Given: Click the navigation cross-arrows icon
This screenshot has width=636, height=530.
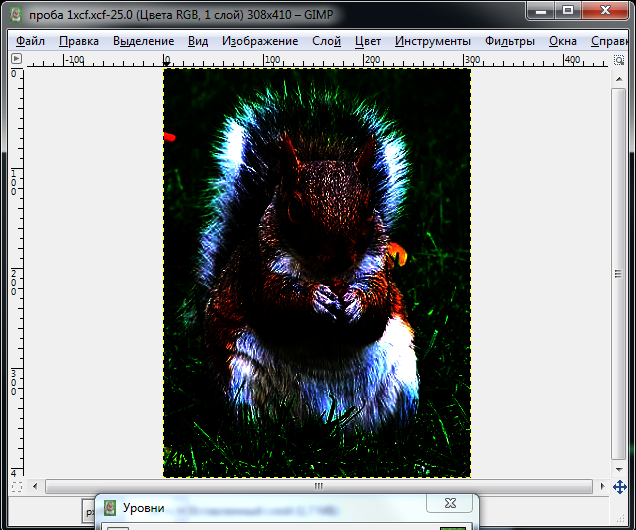Looking at the screenshot, I should click(x=620, y=487).
